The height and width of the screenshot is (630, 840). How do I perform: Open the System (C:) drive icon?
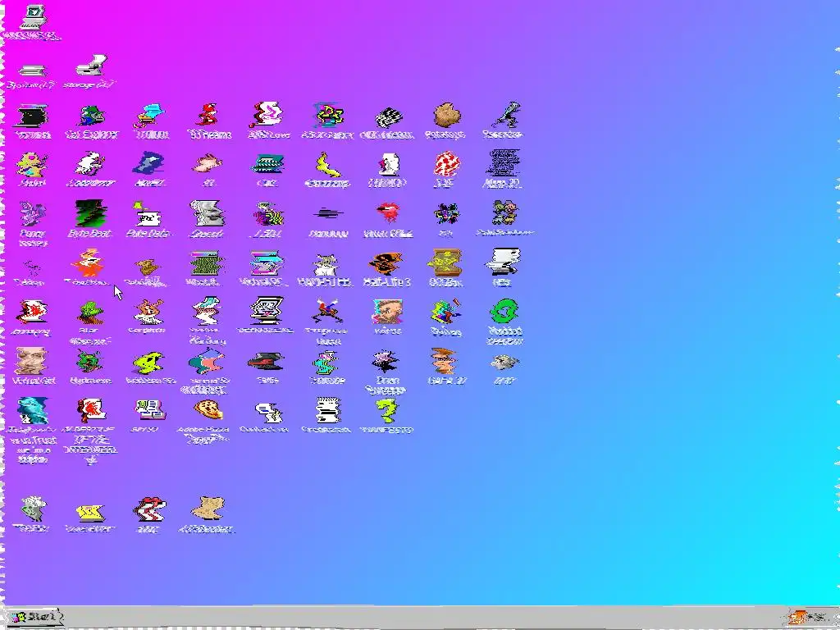pyautogui.click(x=32, y=70)
